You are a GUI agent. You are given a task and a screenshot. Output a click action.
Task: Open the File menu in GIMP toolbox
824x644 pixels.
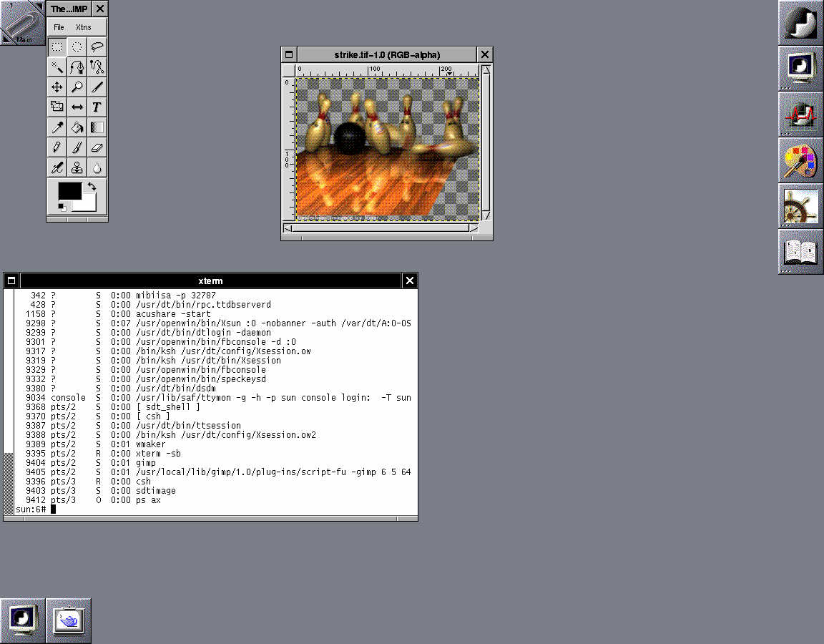[x=59, y=27]
